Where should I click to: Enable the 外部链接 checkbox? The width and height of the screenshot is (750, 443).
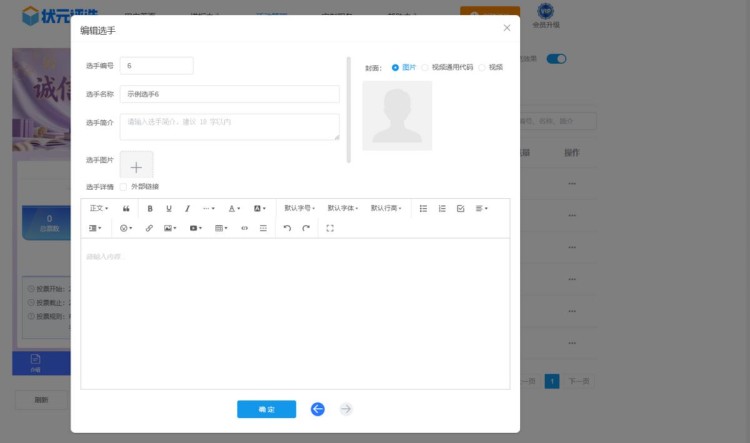[123, 186]
